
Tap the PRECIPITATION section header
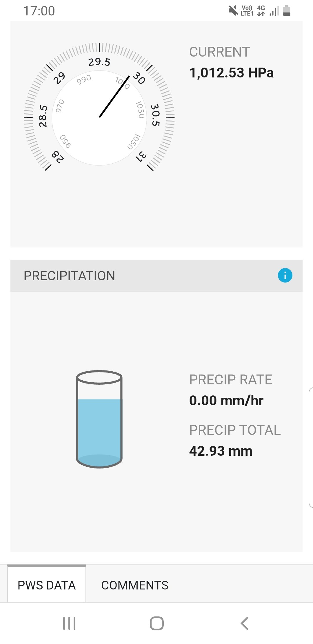(x=70, y=276)
